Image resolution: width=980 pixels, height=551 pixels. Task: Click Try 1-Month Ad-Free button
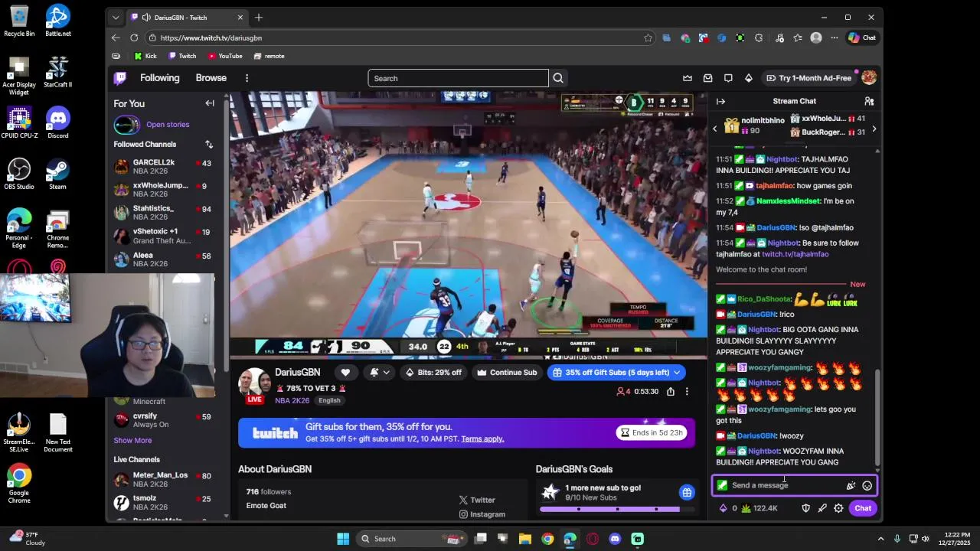808,78
